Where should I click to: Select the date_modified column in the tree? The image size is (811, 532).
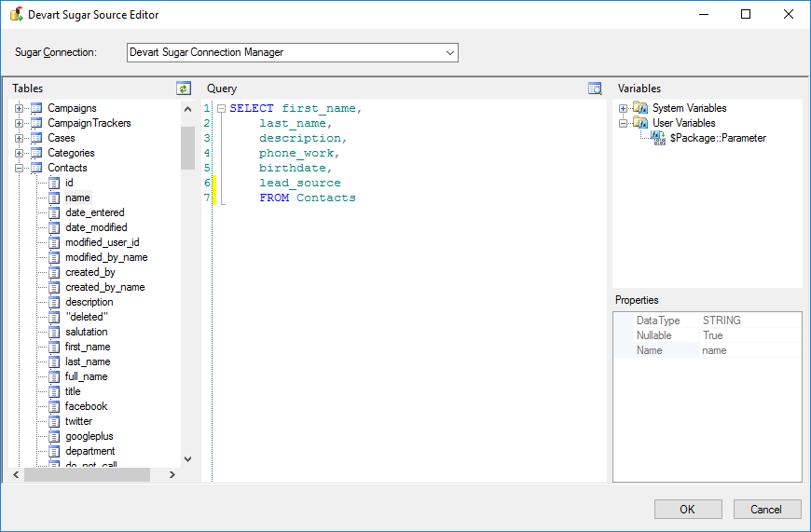click(96, 227)
